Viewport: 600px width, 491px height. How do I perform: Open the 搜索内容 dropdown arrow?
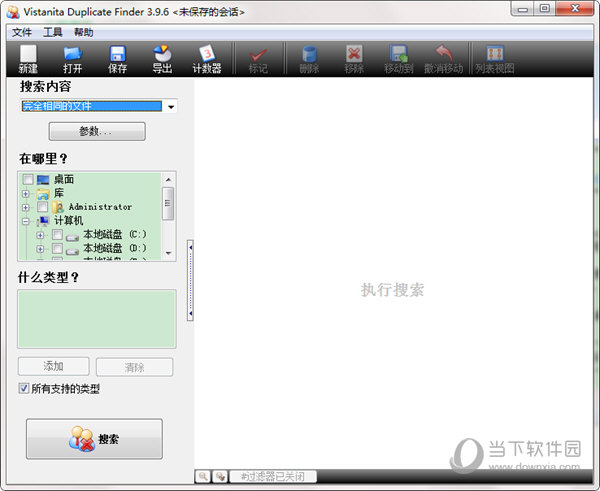[x=171, y=106]
